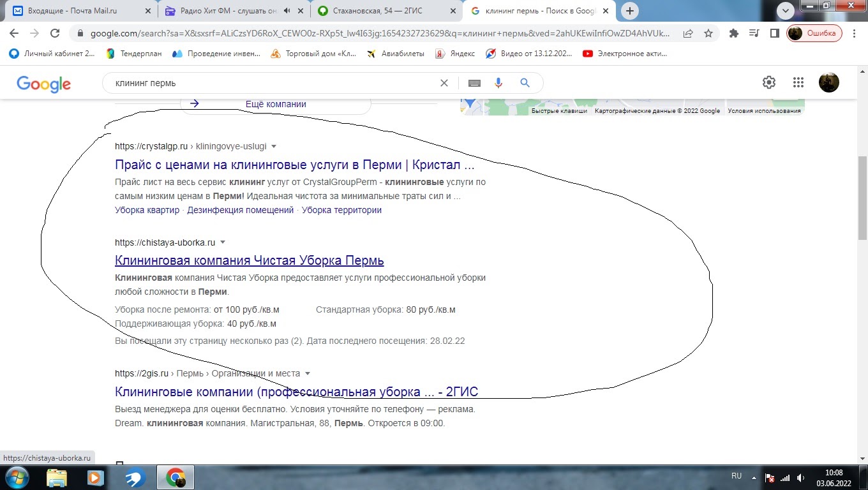Screen dimensions: 868x490
Task: View the site info lock icon
Action: coord(80,34)
